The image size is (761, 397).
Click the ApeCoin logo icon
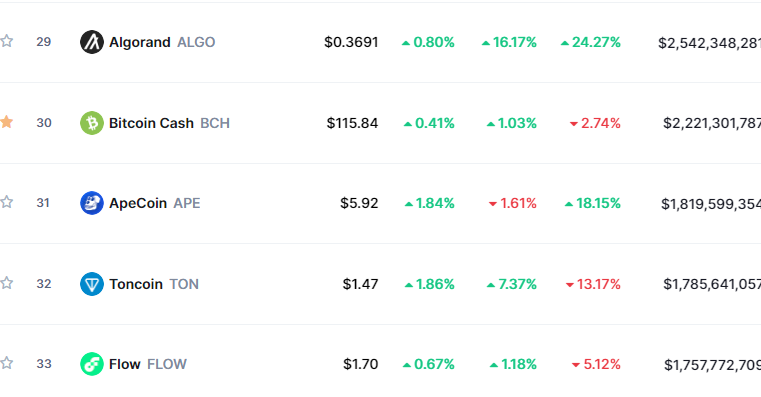click(x=92, y=203)
